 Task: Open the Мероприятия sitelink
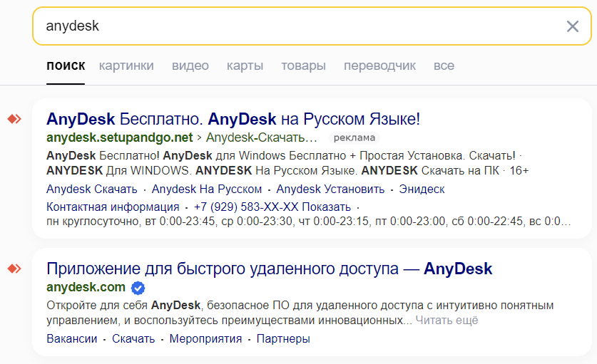pyautogui.click(x=205, y=338)
